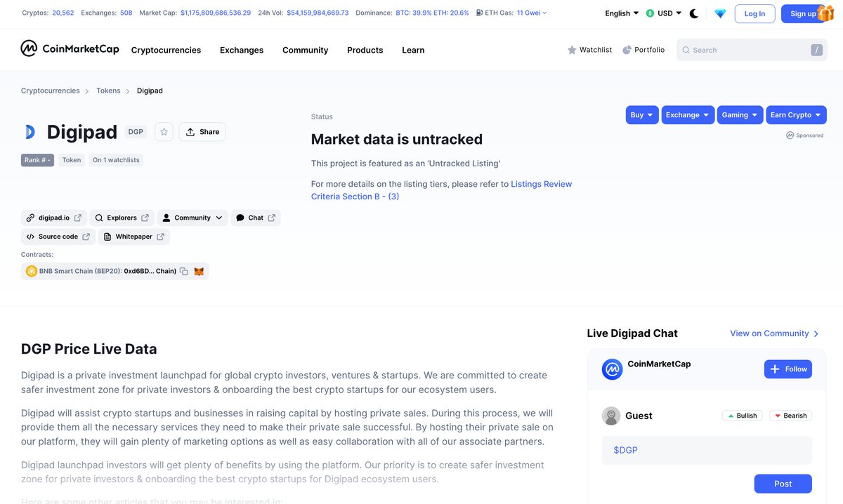Open the Cryptocurrencies menu
The height and width of the screenshot is (504, 843).
tap(166, 50)
